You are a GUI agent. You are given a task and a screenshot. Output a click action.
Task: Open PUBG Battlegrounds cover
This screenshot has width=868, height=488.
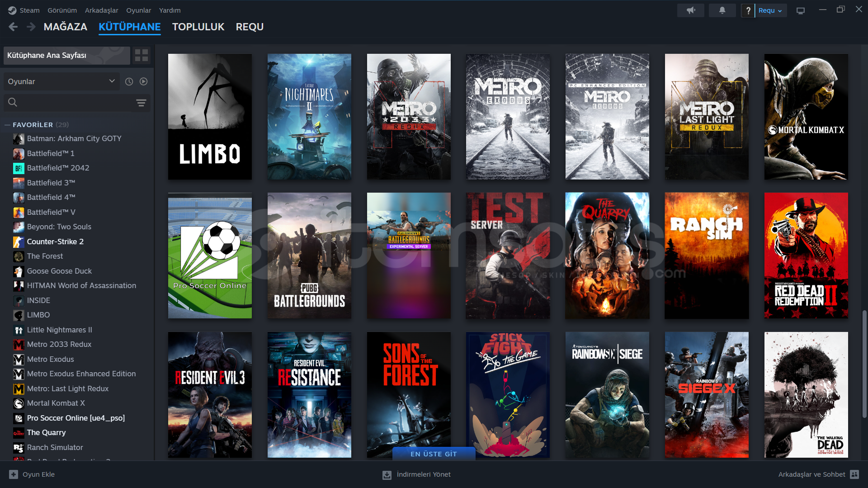(x=309, y=256)
